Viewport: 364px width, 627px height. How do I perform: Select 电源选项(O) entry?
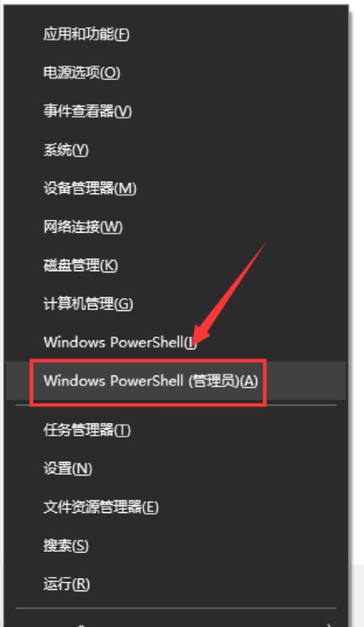point(176,73)
